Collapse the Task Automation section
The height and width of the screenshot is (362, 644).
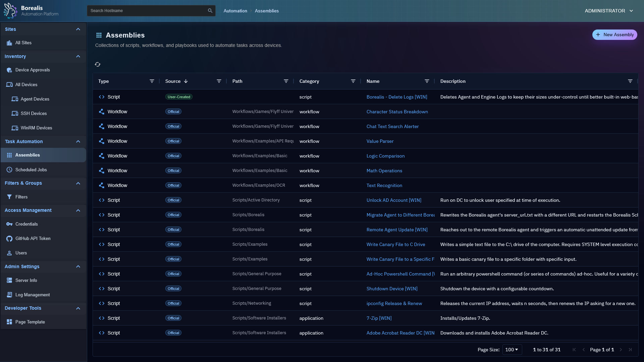click(78, 141)
